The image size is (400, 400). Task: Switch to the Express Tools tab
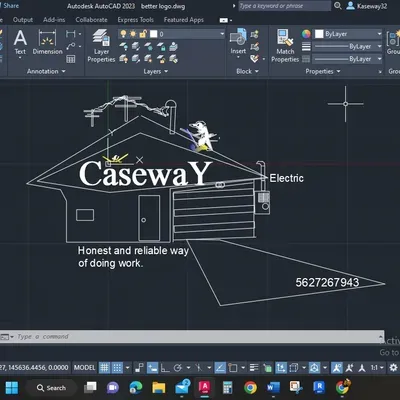click(x=135, y=20)
